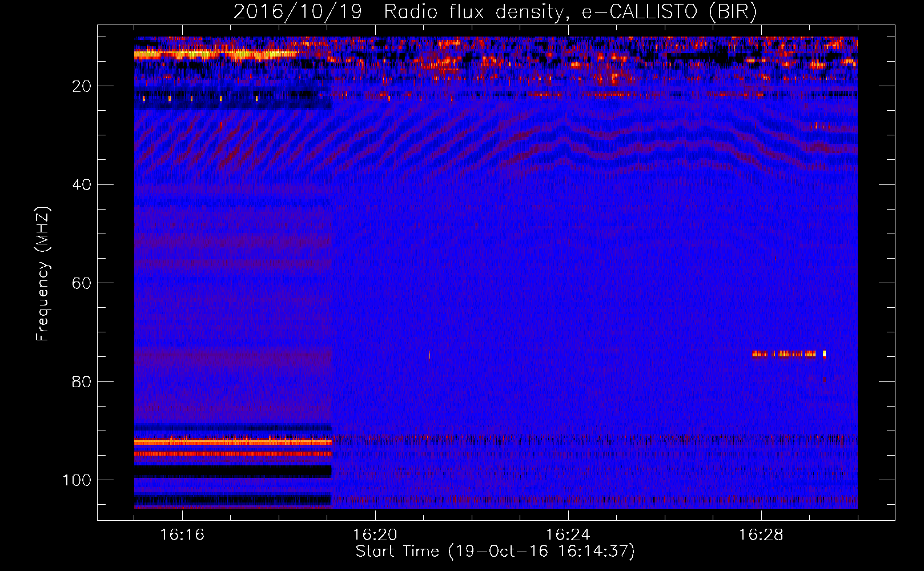
Task: Click the 'Frequency (MHZ)' y-axis label
Action: click(43, 274)
